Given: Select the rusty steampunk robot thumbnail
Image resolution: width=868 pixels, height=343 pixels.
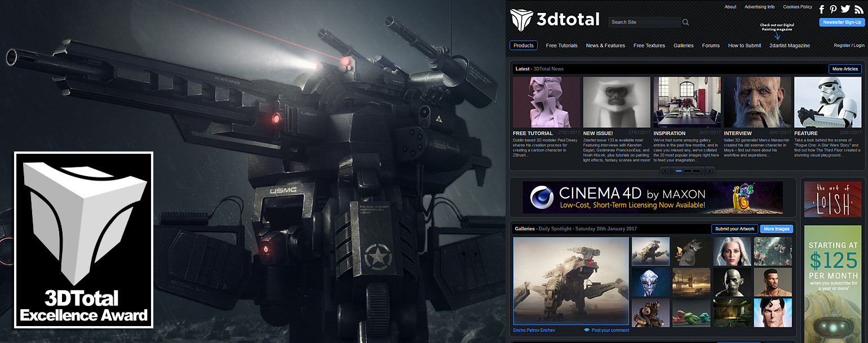Looking at the screenshot, I should pyautogui.click(x=650, y=313).
